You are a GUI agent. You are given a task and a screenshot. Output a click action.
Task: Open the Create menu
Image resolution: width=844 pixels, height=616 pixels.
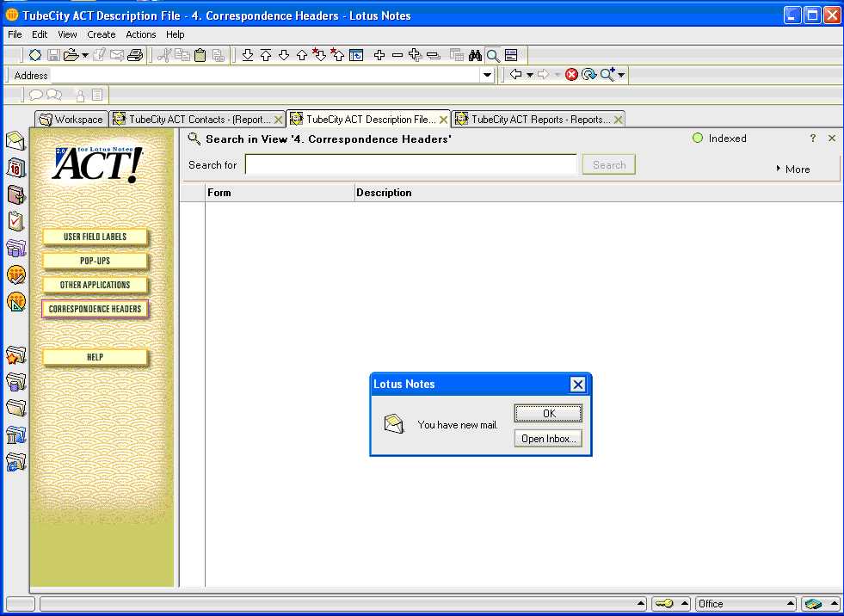click(102, 34)
